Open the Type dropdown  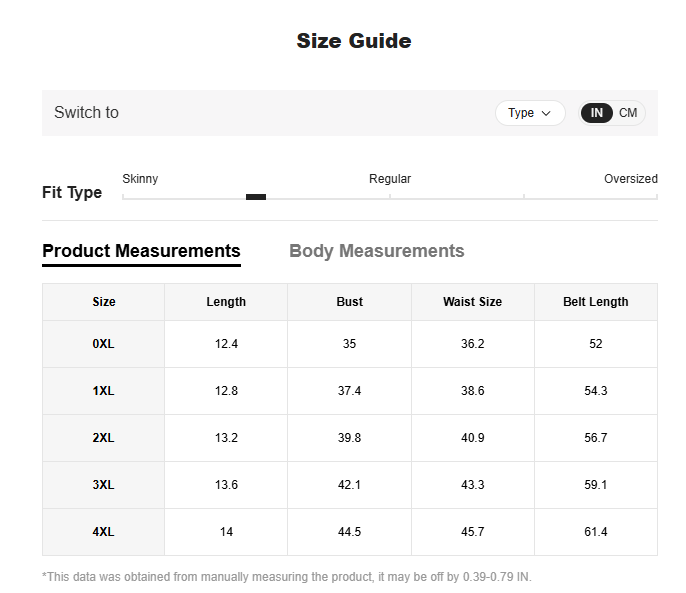530,113
